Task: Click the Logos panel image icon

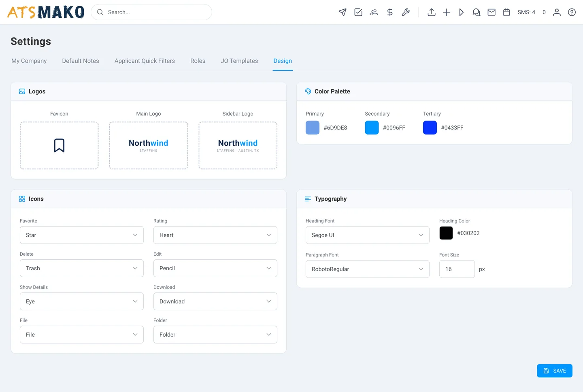Action: pos(22,91)
